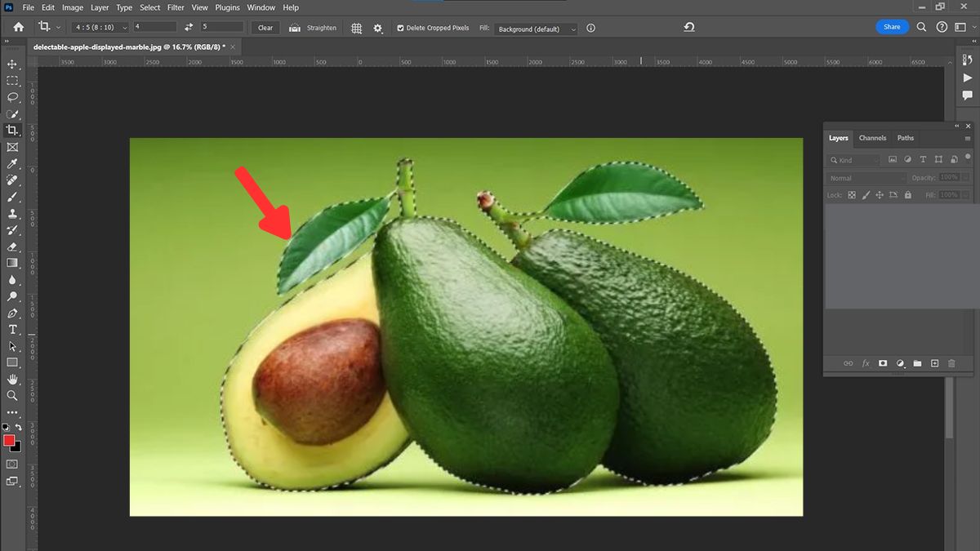This screenshot has width=980, height=551.
Task: Select the Brush tool
Action: click(x=12, y=197)
